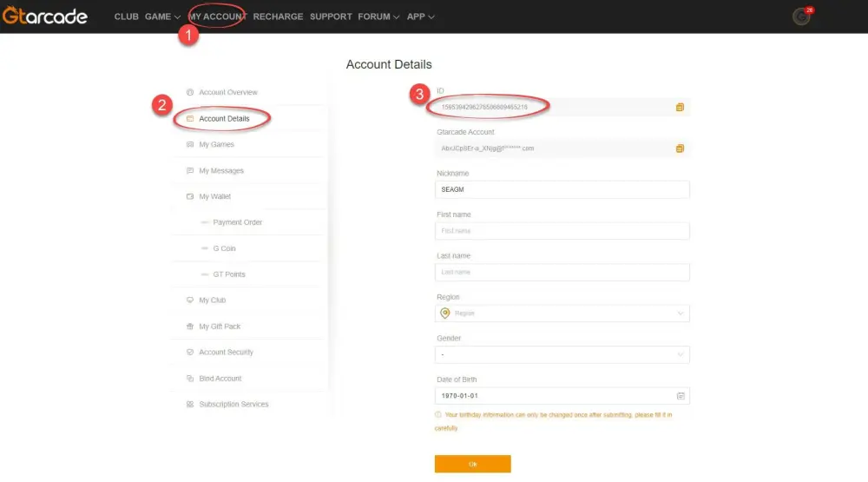Copy the ID using the copy icon

point(680,107)
